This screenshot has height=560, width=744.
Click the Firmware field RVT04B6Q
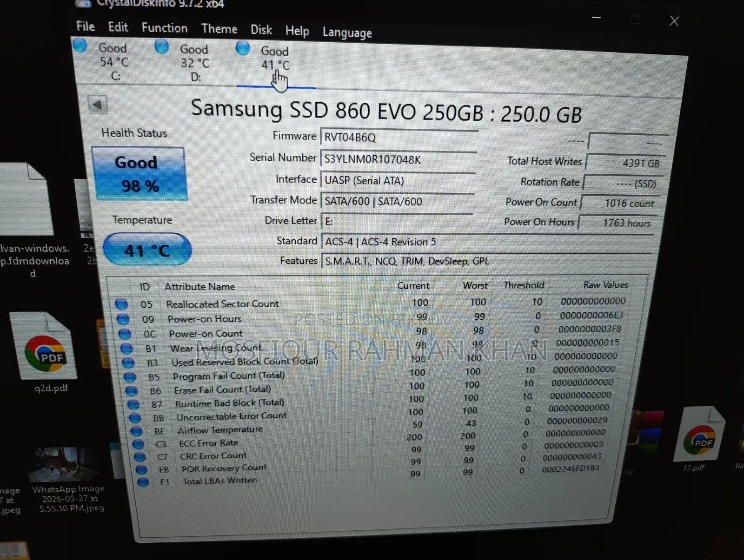pyautogui.click(x=399, y=138)
